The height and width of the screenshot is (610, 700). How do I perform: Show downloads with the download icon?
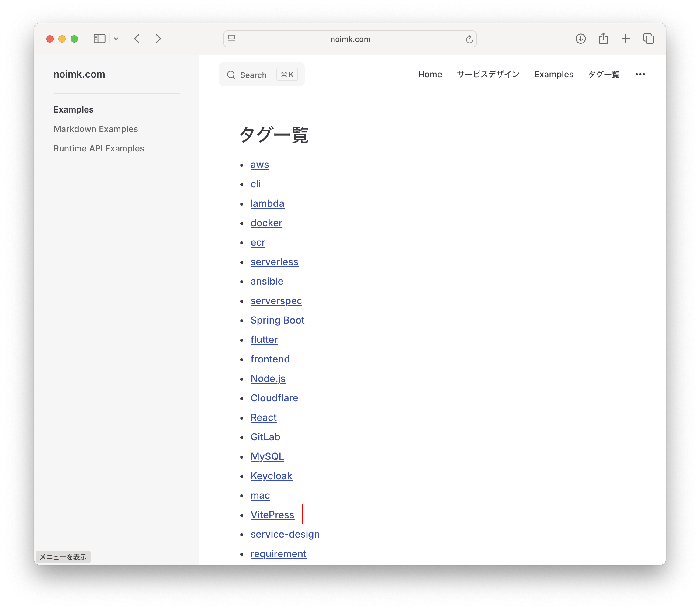tap(580, 39)
